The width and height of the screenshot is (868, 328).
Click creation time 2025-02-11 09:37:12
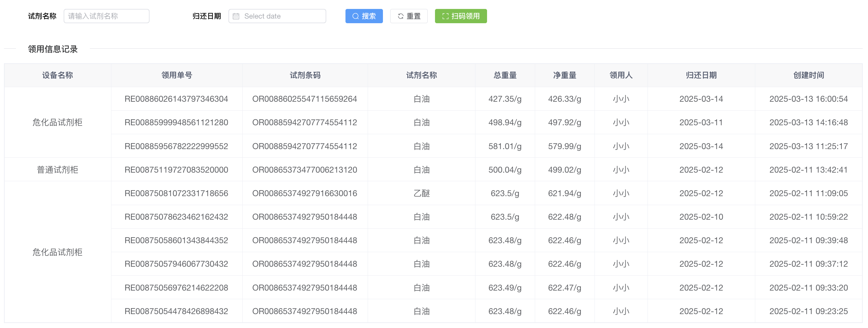tap(808, 264)
